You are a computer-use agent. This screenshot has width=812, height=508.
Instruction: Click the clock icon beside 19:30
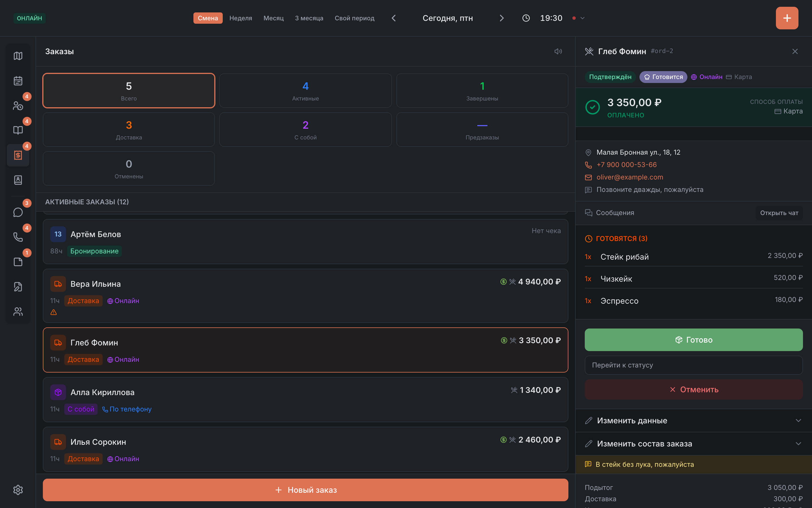(x=526, y=18)
